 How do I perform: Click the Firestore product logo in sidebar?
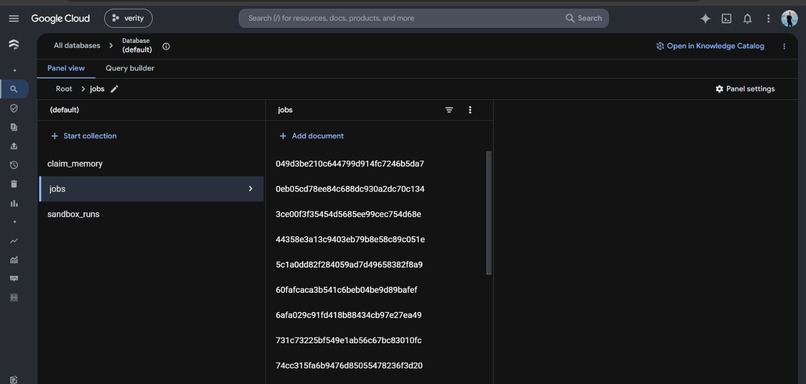click(14, 45)
